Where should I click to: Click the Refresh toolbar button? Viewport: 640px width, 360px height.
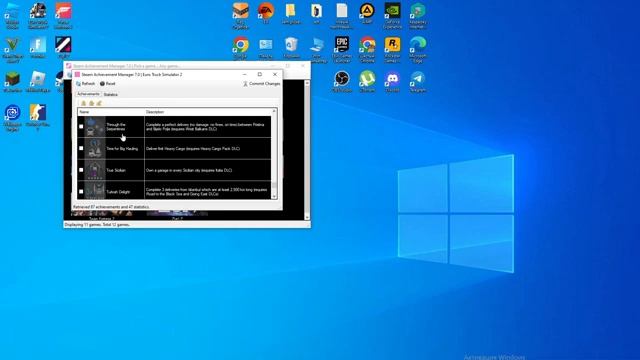pos(85,84)
